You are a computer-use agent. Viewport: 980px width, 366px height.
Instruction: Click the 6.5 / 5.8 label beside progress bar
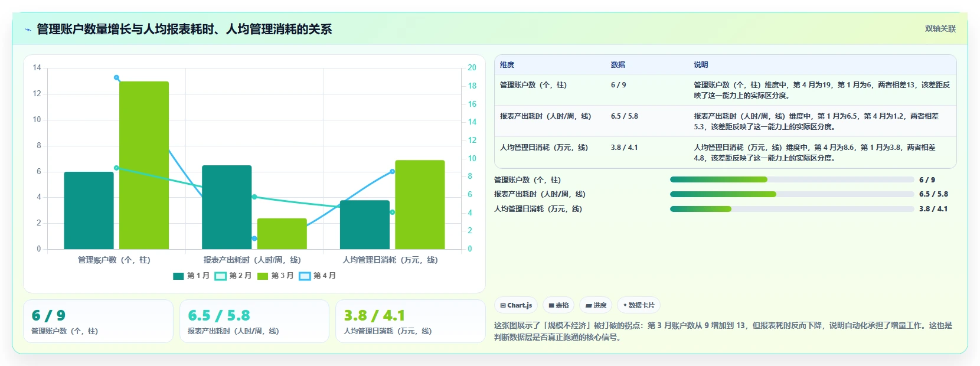[x=933, y=194]
